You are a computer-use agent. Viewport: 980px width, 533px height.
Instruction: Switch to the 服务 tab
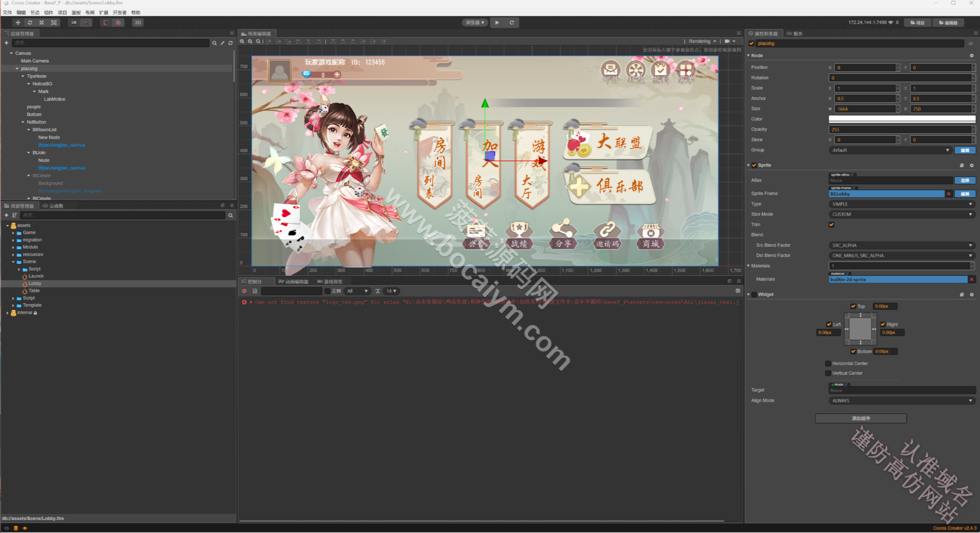794,34
